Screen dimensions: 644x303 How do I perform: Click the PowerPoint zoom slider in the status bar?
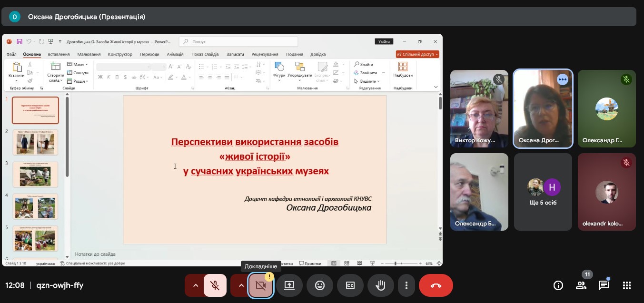pyautogui.click(x=396, y=263)
